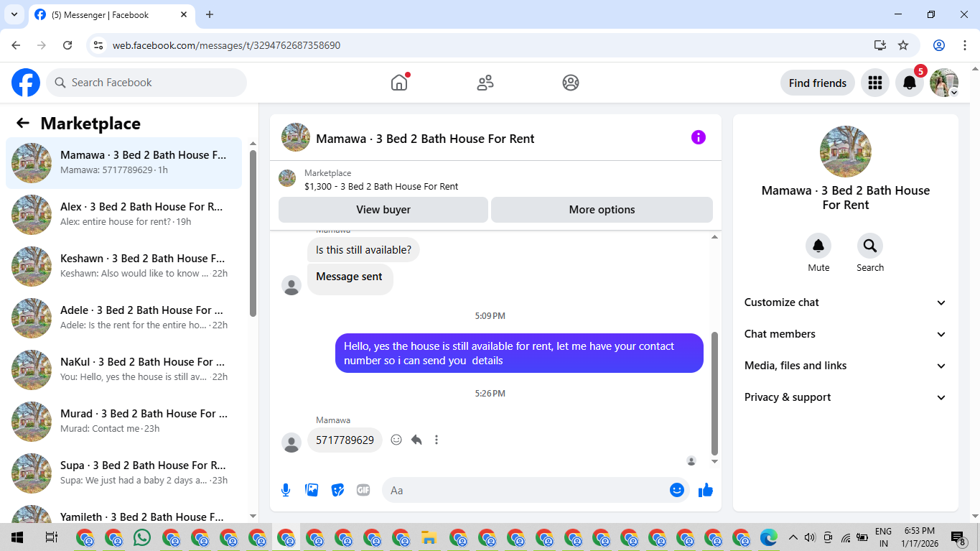
Task: Open the Groups icon in top navigation
Action: pyautogui.click(x=571, y=83)
